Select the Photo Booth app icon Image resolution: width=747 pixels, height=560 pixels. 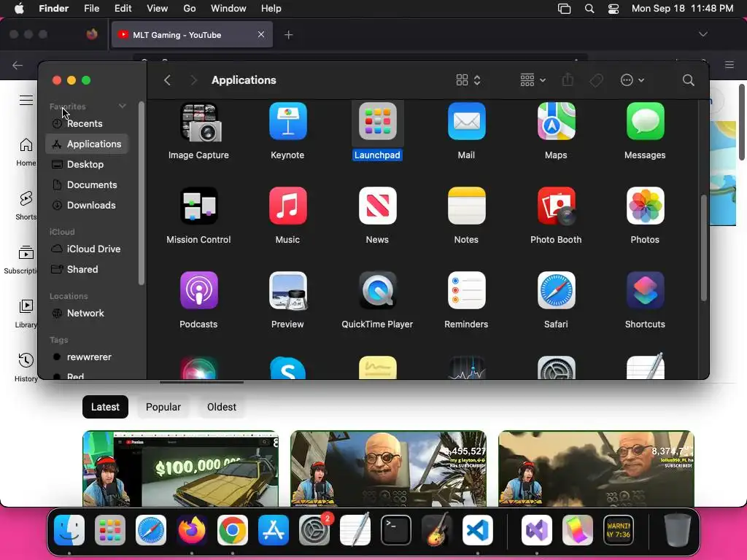click(x=556, y=206)
